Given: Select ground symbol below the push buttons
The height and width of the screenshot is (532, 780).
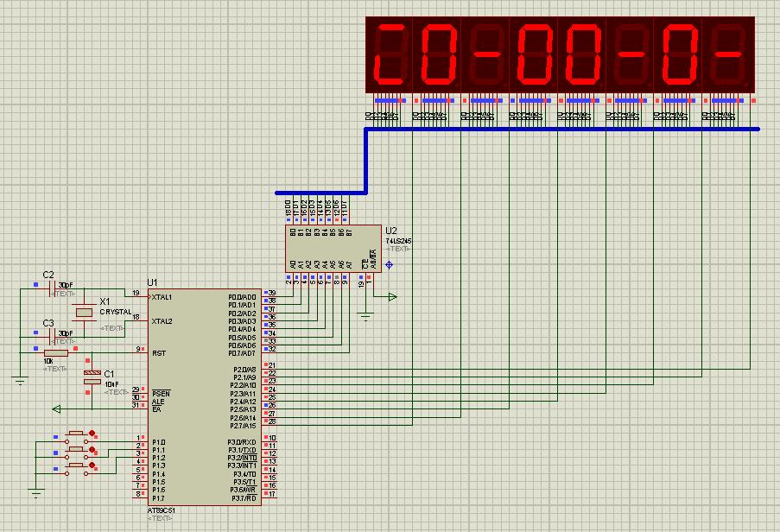Looking at the screenshot, I should (x=35, y=493).
